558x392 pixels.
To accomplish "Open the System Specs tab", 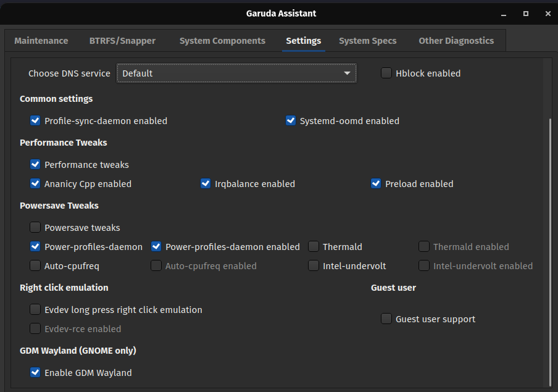I will pyautogui.click(x=367, y=40).
